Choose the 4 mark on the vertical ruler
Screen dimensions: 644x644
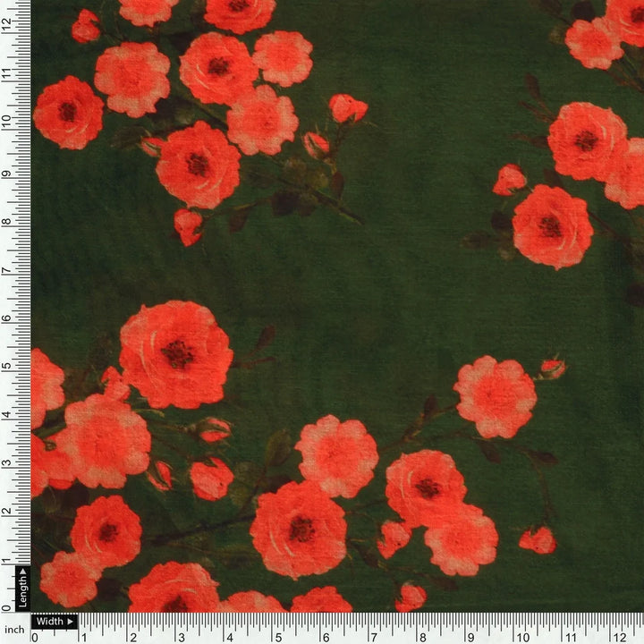click(7, 415)
